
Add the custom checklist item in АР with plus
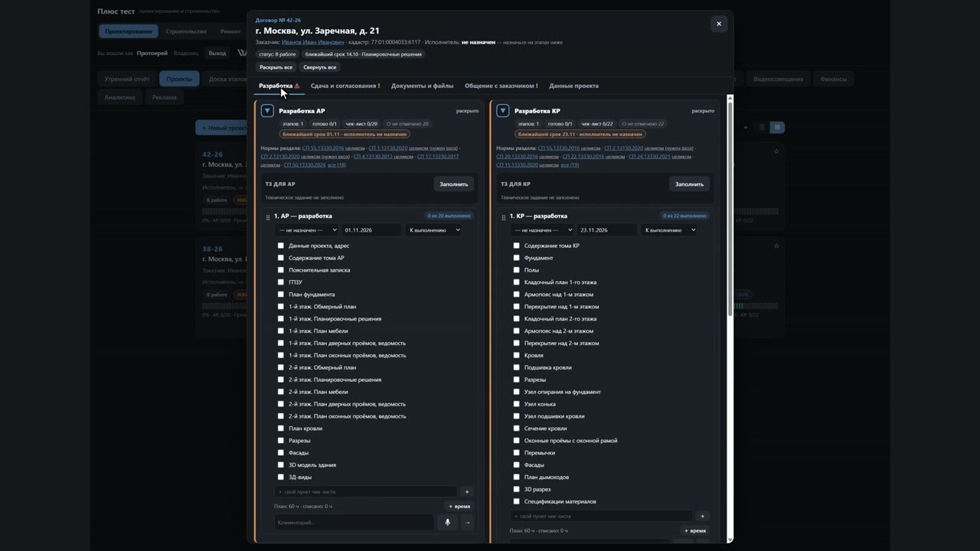(467, 492)
